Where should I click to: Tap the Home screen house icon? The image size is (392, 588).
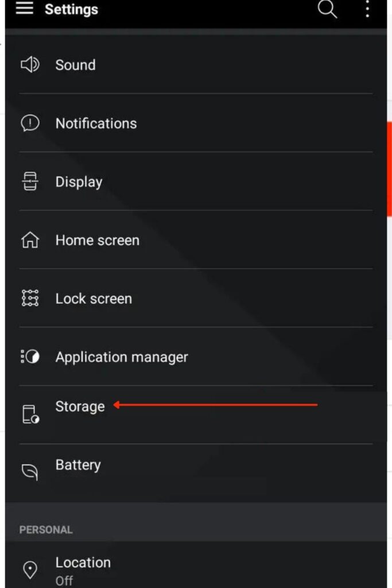coord(30,240)
